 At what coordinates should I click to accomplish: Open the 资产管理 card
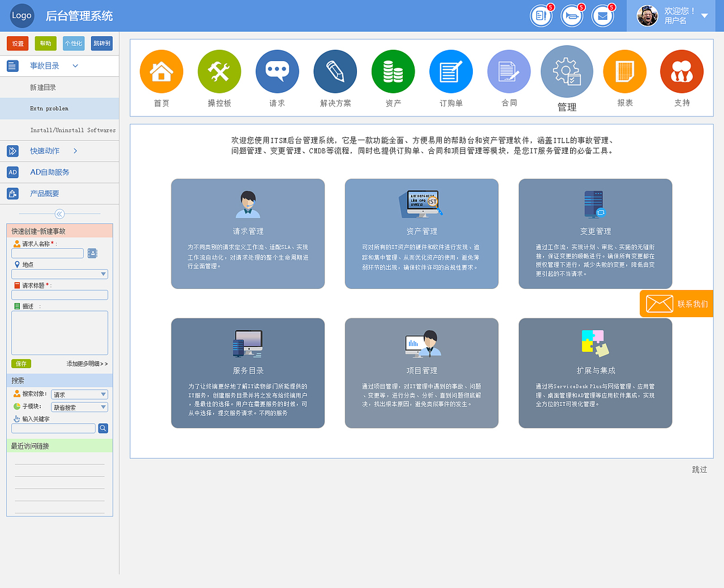click(421, 234)
